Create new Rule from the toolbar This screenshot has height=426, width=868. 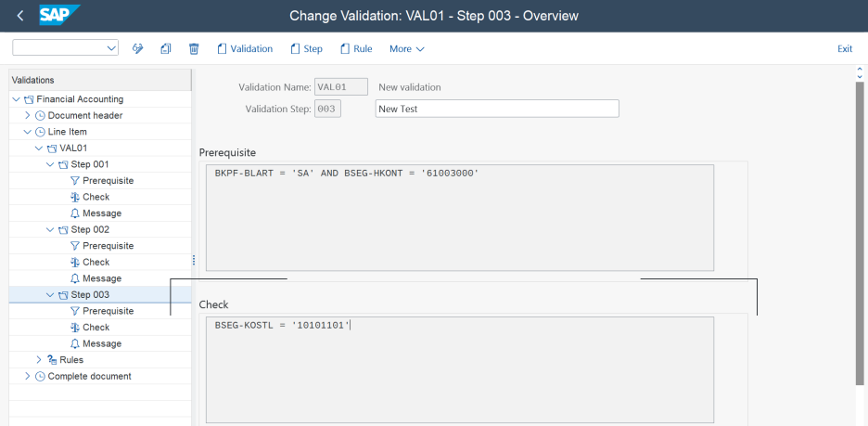click(x=356, y=49)
